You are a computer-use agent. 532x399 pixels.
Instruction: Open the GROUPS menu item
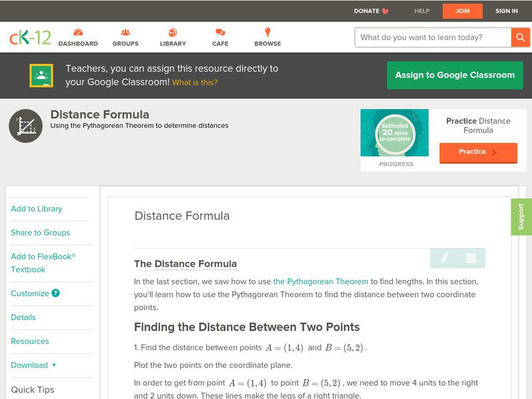pos(126,44)
